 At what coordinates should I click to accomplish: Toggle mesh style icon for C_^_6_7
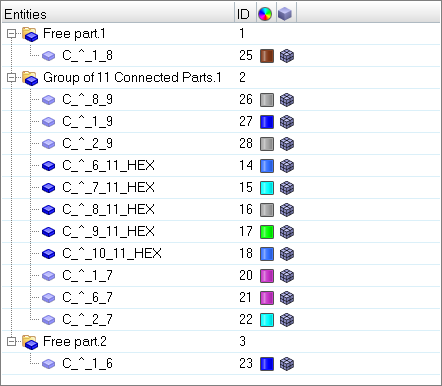click(287, 298)
